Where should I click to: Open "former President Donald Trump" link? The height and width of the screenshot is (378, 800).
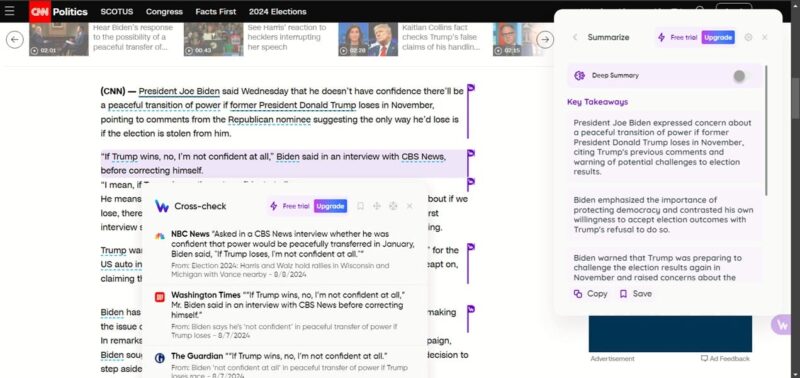coord(293,106)
